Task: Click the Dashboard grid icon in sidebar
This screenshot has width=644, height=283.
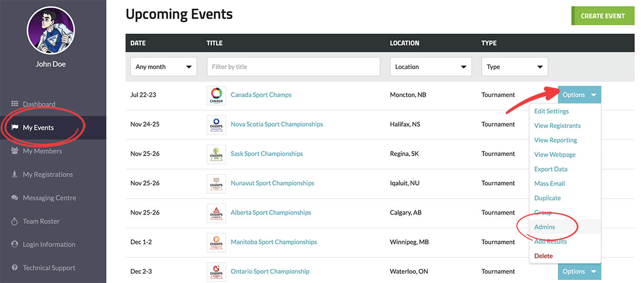Action: [14, 104]
